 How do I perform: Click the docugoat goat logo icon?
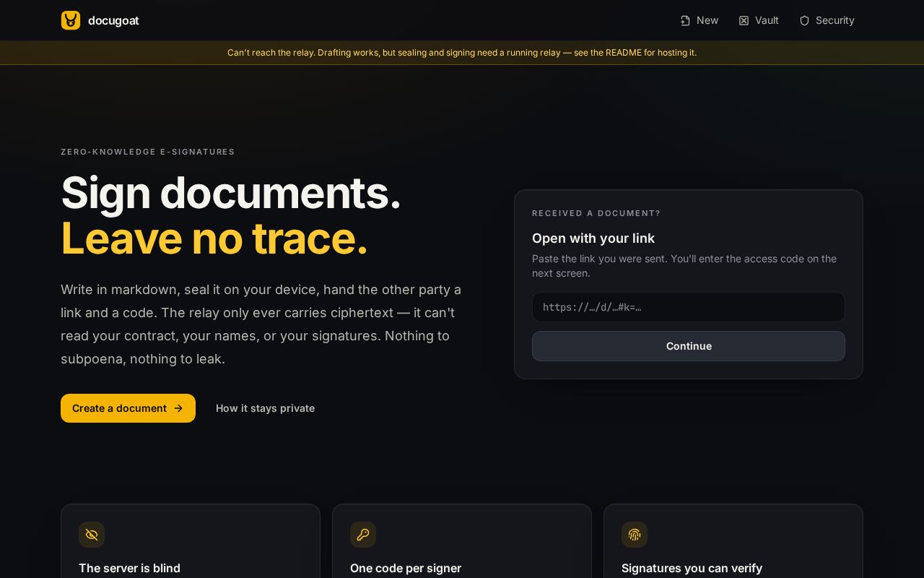[71, 20]
